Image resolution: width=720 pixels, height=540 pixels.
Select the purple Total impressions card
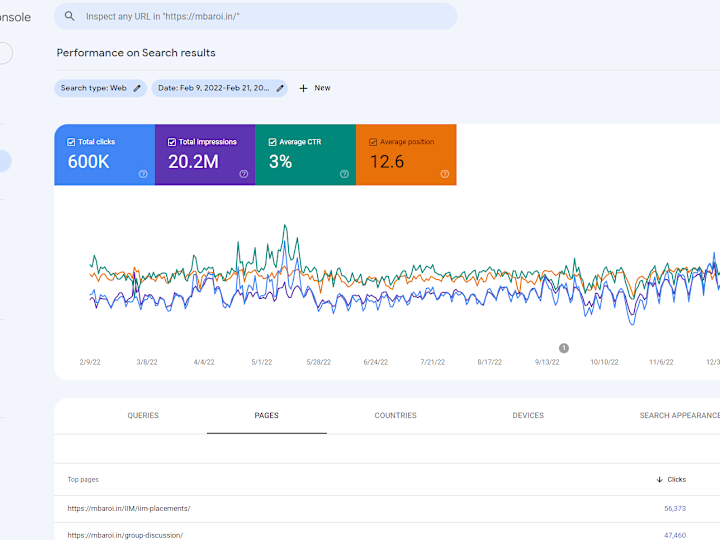pyautogui.click(x=205, y=155)
